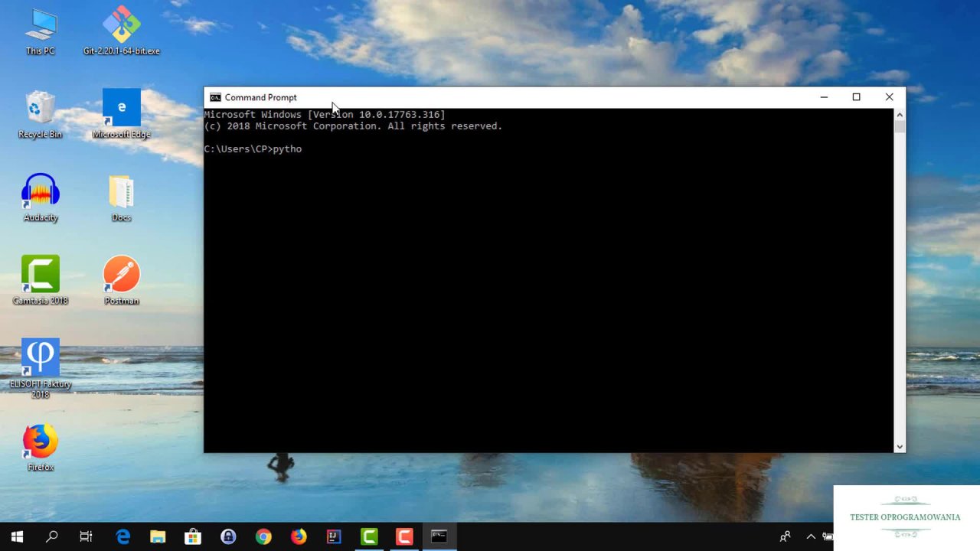Click the Windows Start button

click(17, 536)
